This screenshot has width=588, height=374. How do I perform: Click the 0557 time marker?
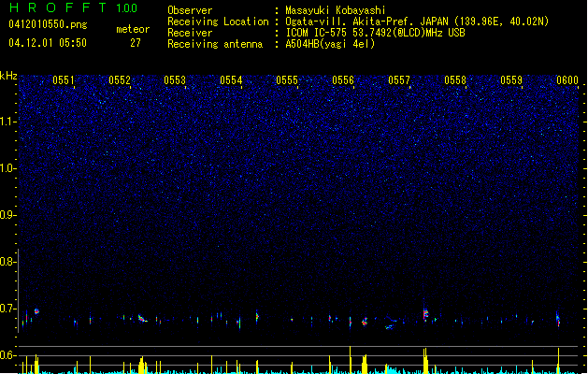pyautogui.click(x=399, y=80)
